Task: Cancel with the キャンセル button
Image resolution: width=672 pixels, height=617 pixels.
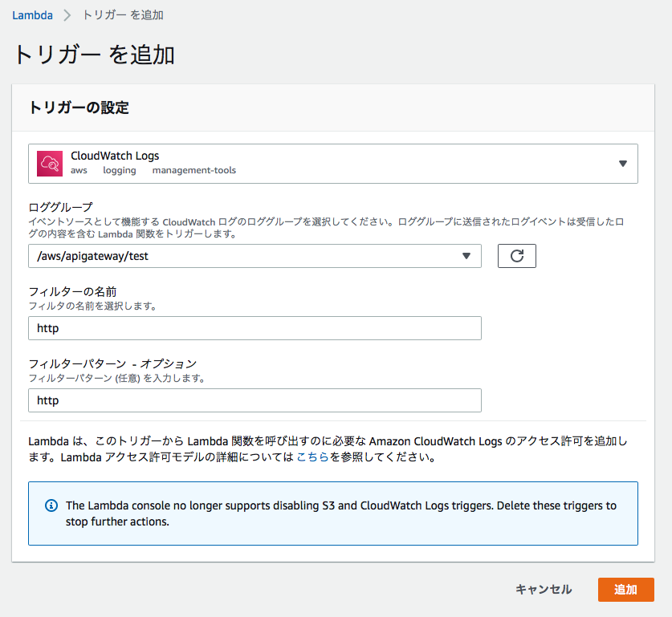Action: point(544,589)
